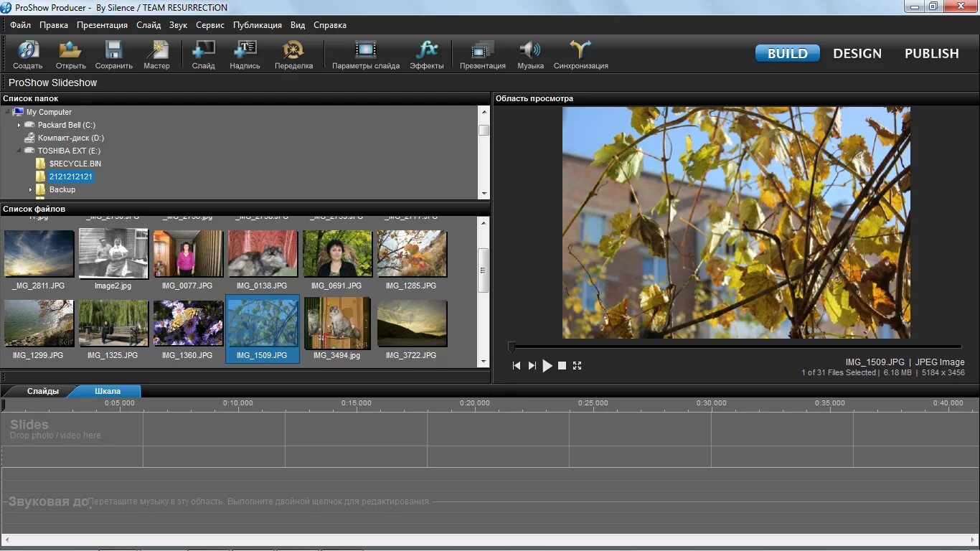Switch to the DESIGN workspace
Viewport: 980px width, 551px height.
pos(857,53)
